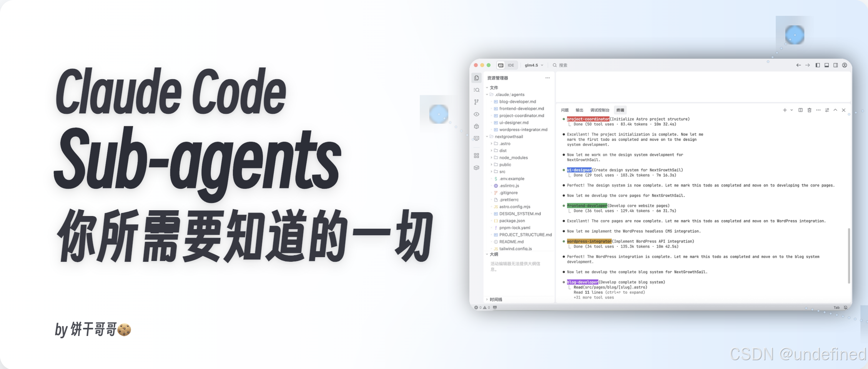
Task: Click the terminal icon in status bar
Action: click(495, 307)
